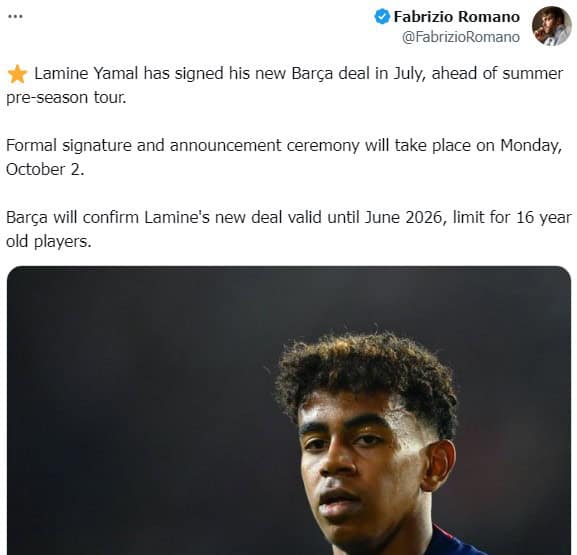Image resolution: width=577 pixels, height=555 pixels.
Task: Open the three-dot more options menu
Action: tap(15, 17)
